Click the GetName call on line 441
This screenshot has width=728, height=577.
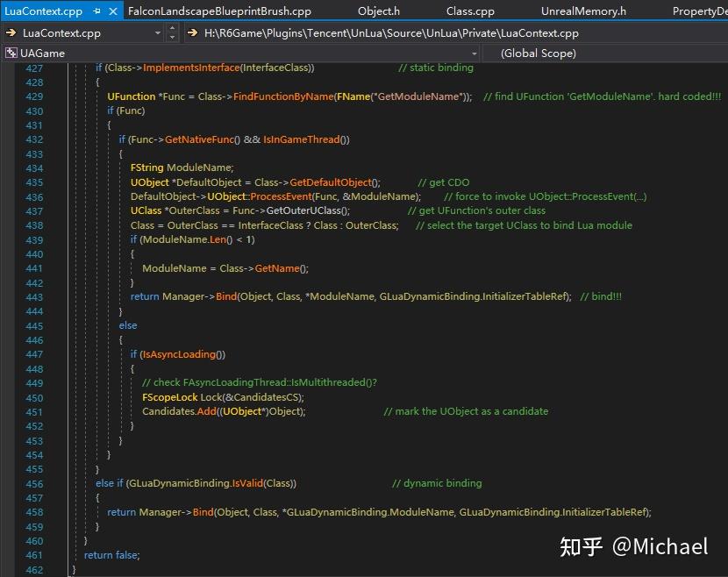coord(277,268)
